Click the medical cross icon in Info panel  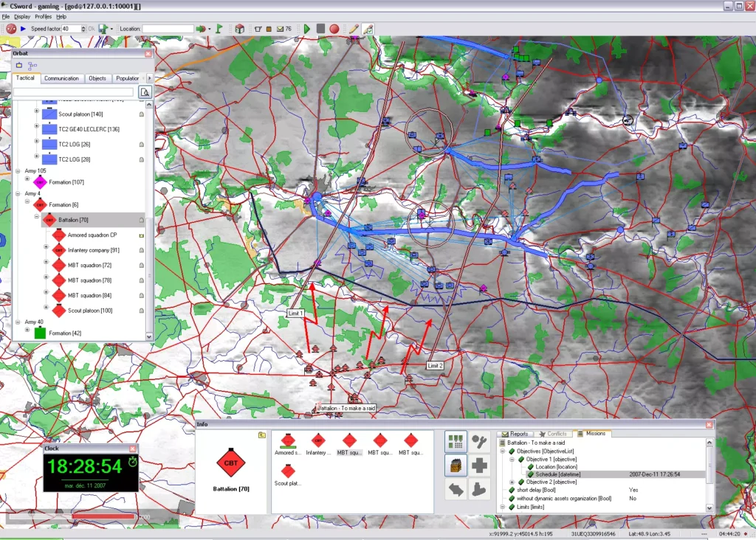coord(479,465)
